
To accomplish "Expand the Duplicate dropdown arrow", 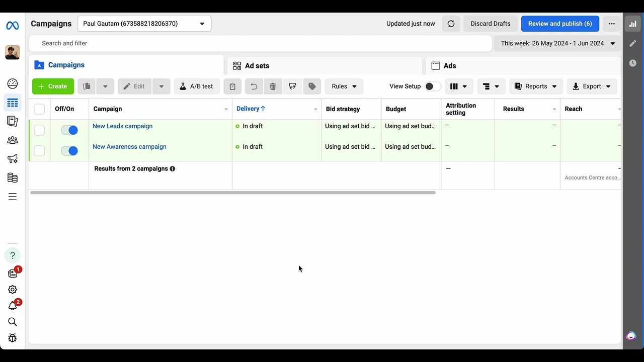I will [x=105, y=86].
